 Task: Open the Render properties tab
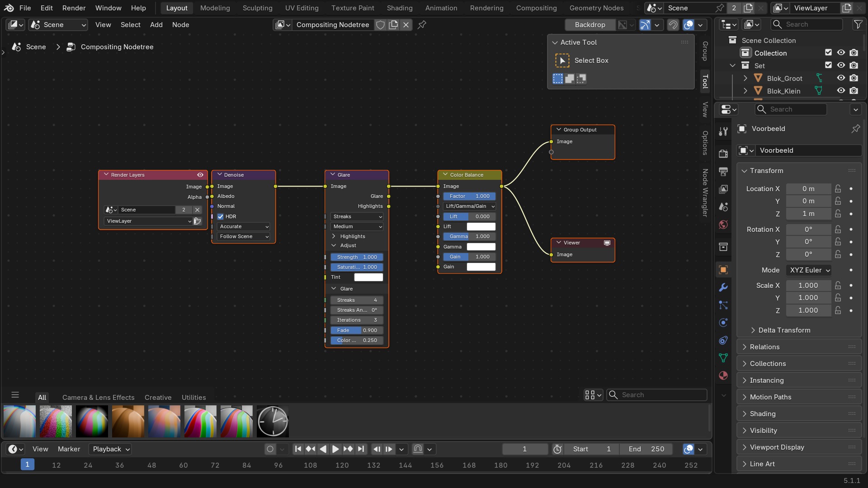click(x=723, y=154)
